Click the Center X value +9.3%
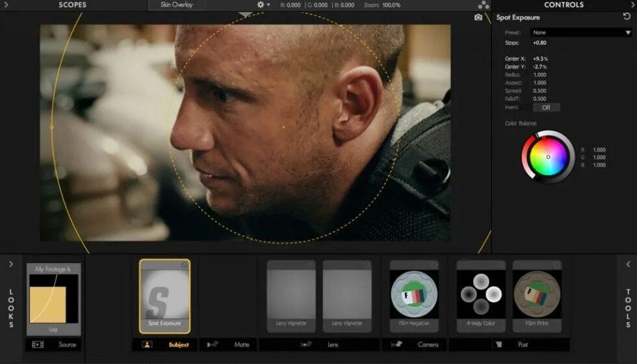637x364 pixels. point(540,58)
